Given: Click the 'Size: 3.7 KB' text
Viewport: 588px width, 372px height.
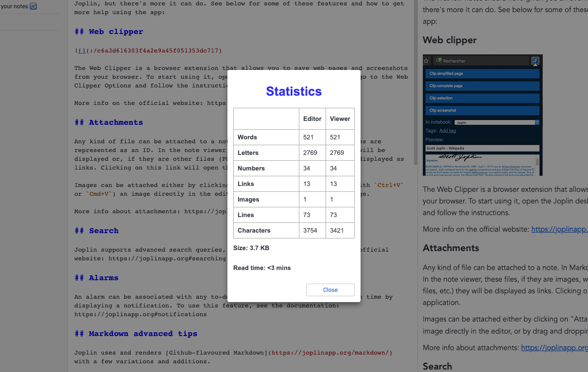Looking at the screenshot, I should point(251,248).
